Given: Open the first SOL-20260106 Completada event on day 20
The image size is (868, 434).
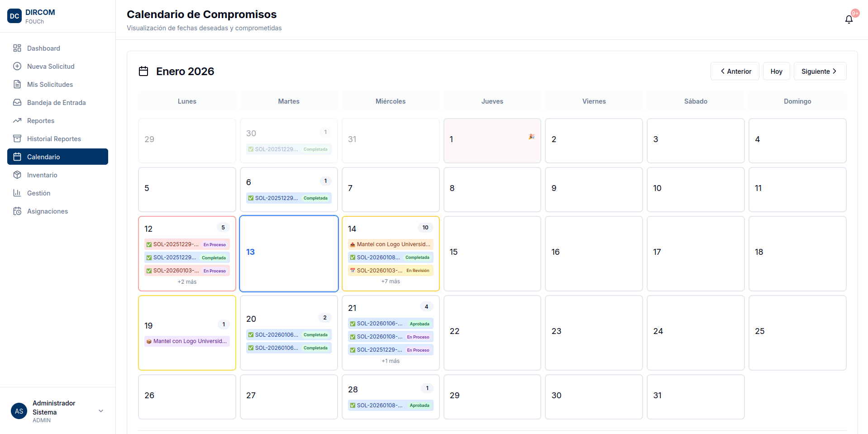Looking at the screenshot, I should pyautogui.click(x=289, y=335).
